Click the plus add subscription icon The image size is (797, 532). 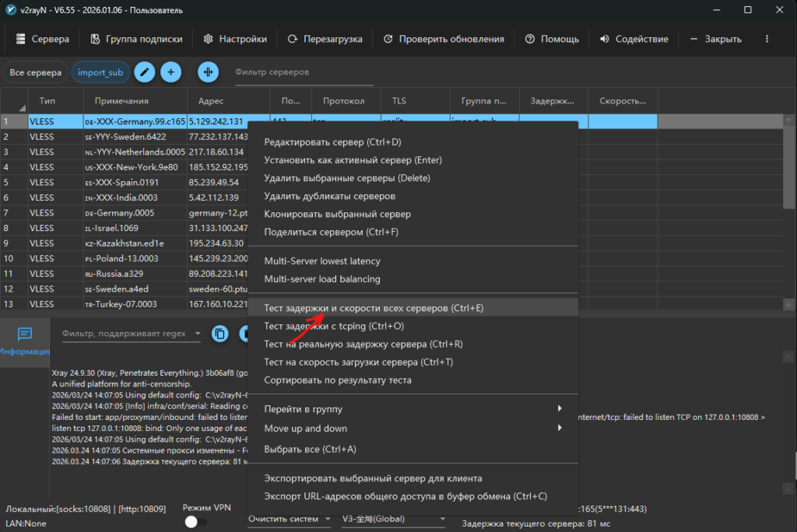point(170,72)
